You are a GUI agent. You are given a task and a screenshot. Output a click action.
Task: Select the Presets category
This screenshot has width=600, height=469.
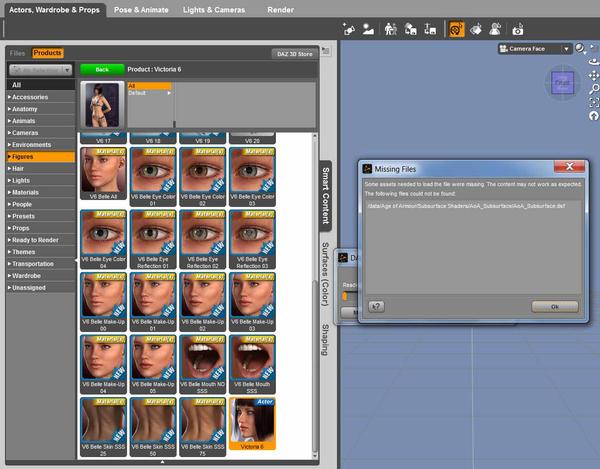pyautogui.click(x=41, y=216)
